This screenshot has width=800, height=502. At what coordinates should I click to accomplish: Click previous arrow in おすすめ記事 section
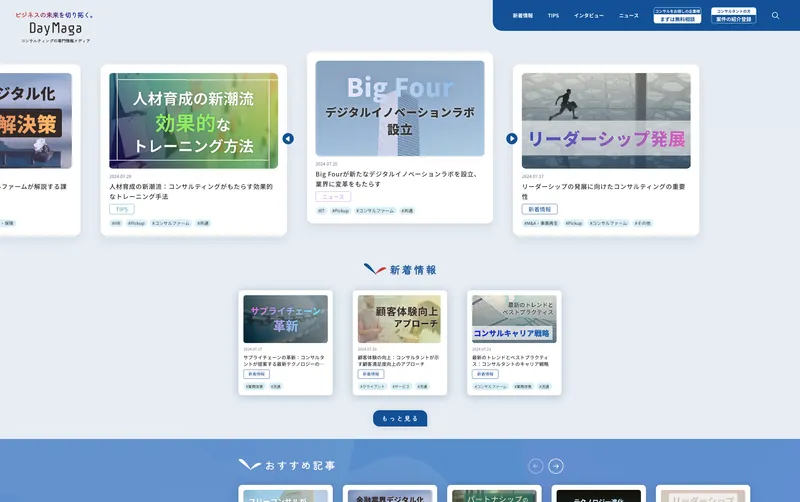click(x=536, y=466)
